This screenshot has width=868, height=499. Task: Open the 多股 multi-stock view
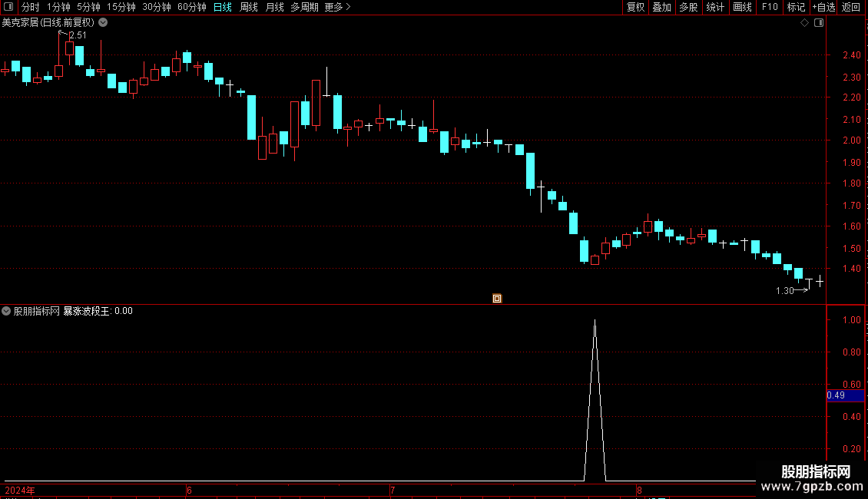point(689,7)
